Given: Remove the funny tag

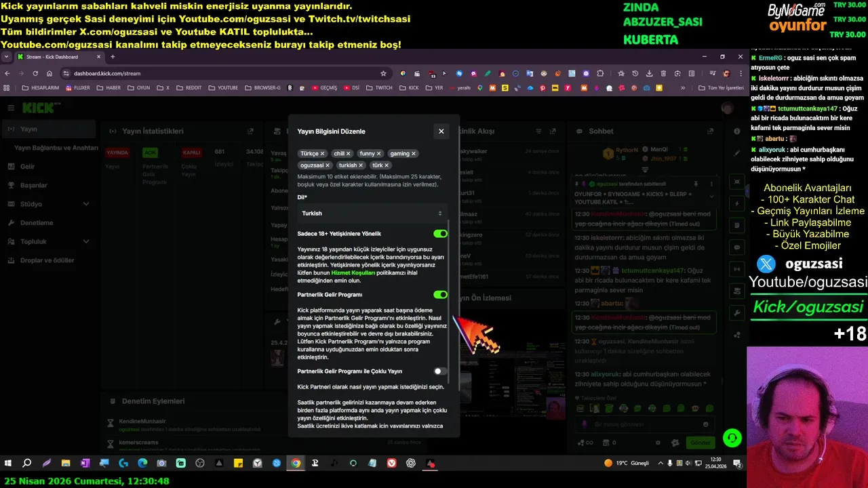Looking at the screenshot, I should click(x=378, y=154).
